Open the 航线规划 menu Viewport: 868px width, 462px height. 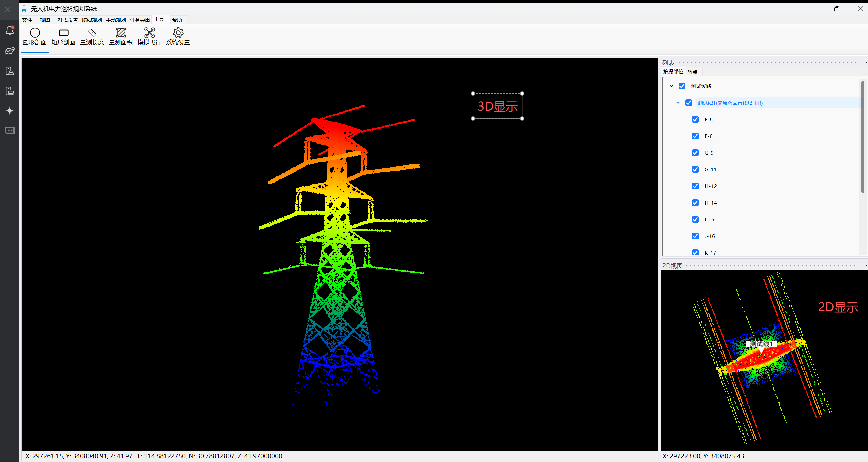pos(92,20)
